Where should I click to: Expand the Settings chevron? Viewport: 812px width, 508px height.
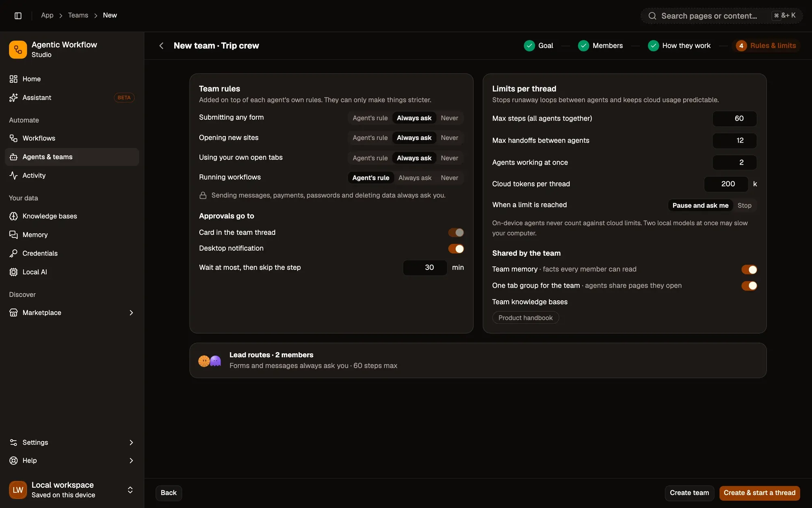click(131, 443)
